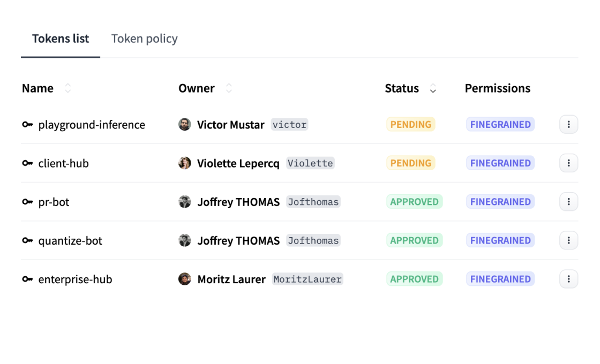The width and height of the screenshot is (600, 364).
Task: Toggle the Owner column sort order
Action: coord(228,88)
